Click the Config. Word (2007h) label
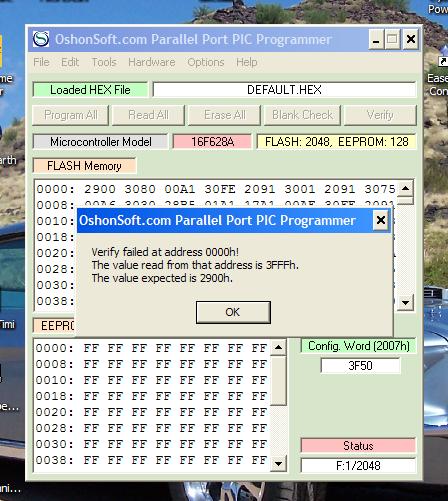Viewport: 448px width, 501px height. (359, 346)
